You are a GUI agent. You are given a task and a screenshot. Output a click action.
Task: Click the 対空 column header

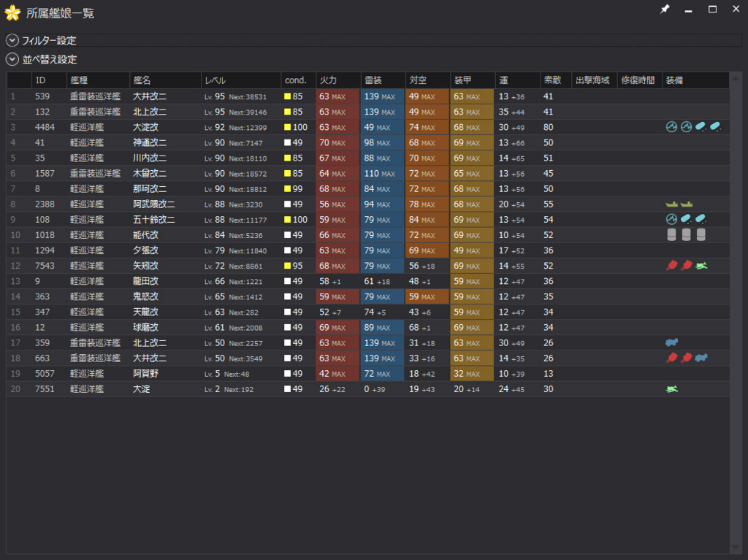coord(427,80)
